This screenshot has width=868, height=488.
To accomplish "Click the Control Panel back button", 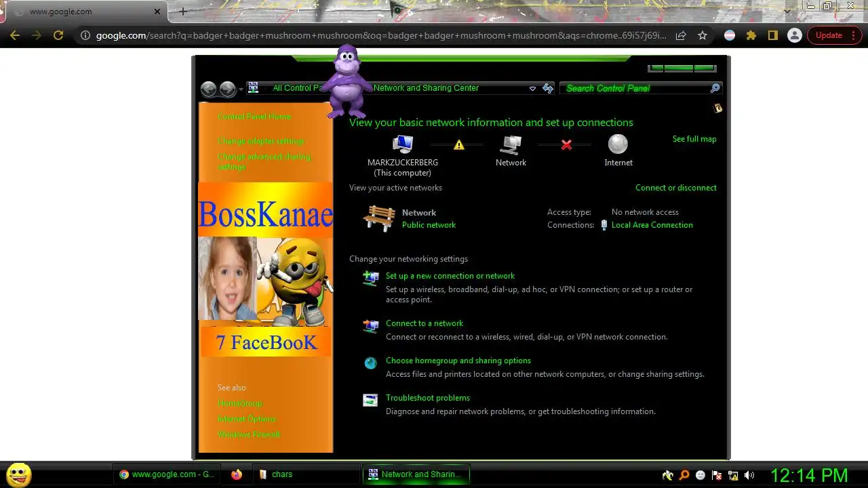I will point(209,89).
